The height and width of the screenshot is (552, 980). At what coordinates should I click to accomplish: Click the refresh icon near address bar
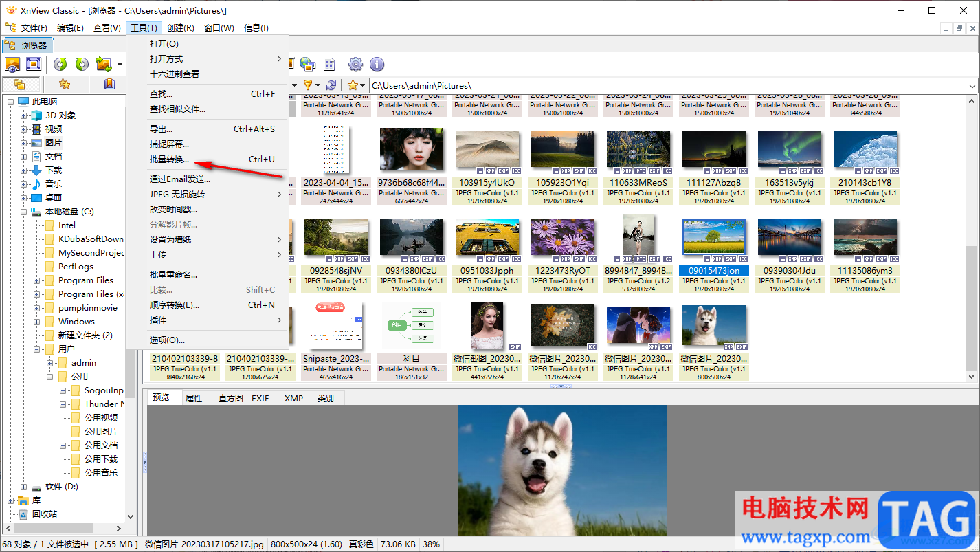[331, 85]
